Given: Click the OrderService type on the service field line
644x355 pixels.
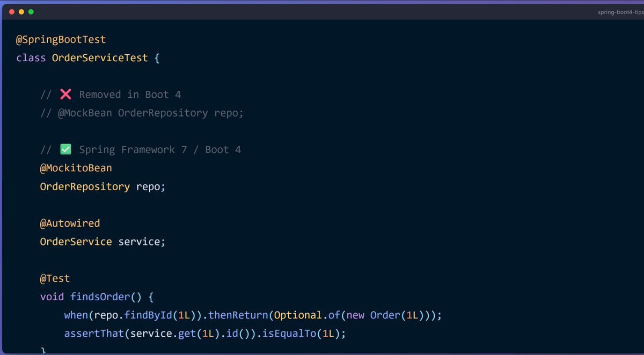Looking at the screenshot, I should 76,242.
